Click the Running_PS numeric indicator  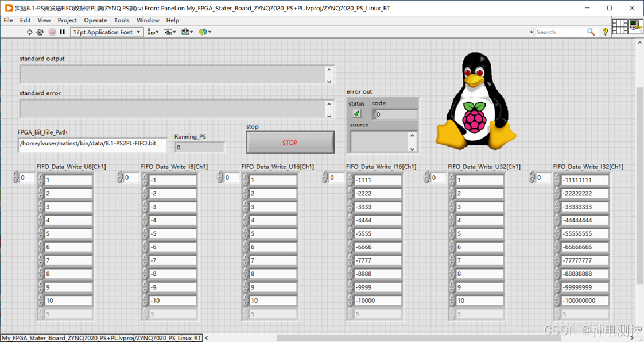tap(200, 147)
